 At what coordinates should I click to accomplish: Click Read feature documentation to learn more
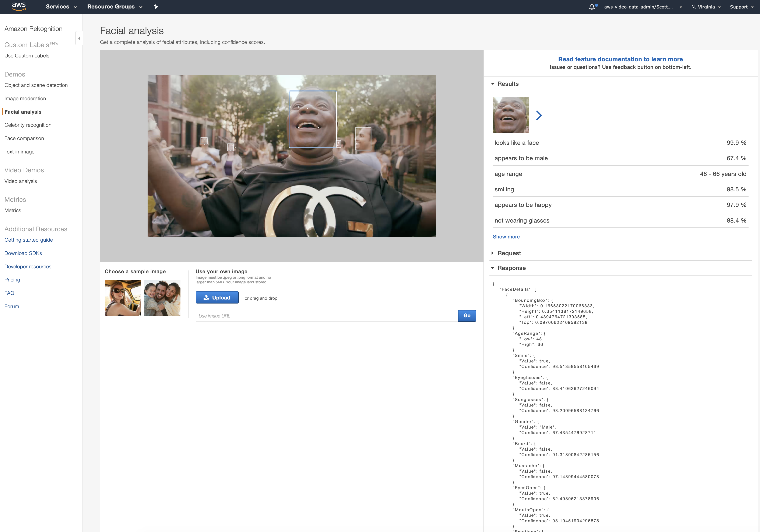click(620, 59)
